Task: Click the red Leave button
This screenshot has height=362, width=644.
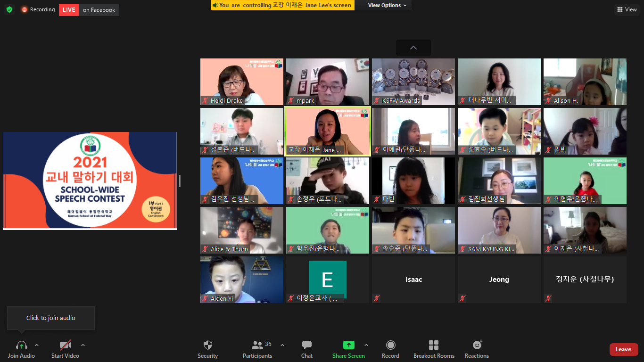Action: [x=623, y=349]
